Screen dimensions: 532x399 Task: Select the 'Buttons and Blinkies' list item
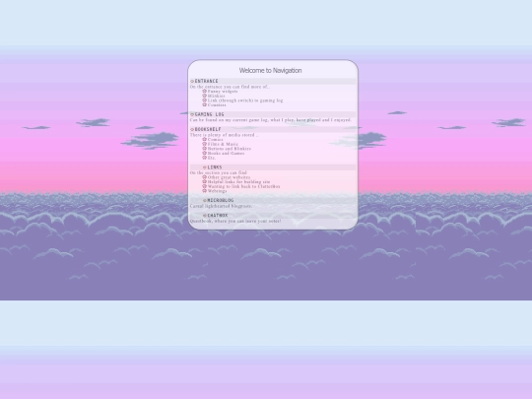pyautogui.click(x=230, y=149)
